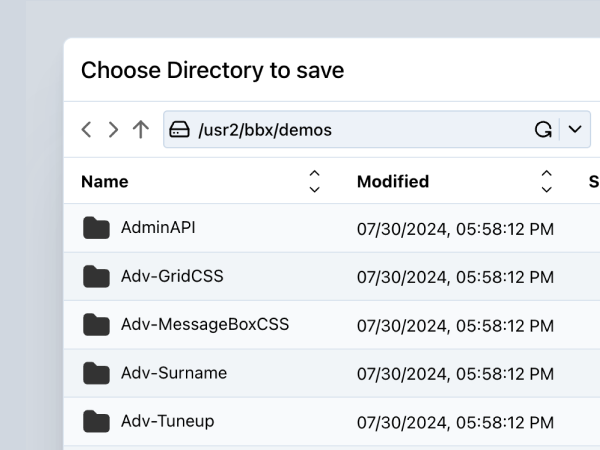Go back with the left arrow
This screenshot has width=600, height=450.
pos(87,129)
